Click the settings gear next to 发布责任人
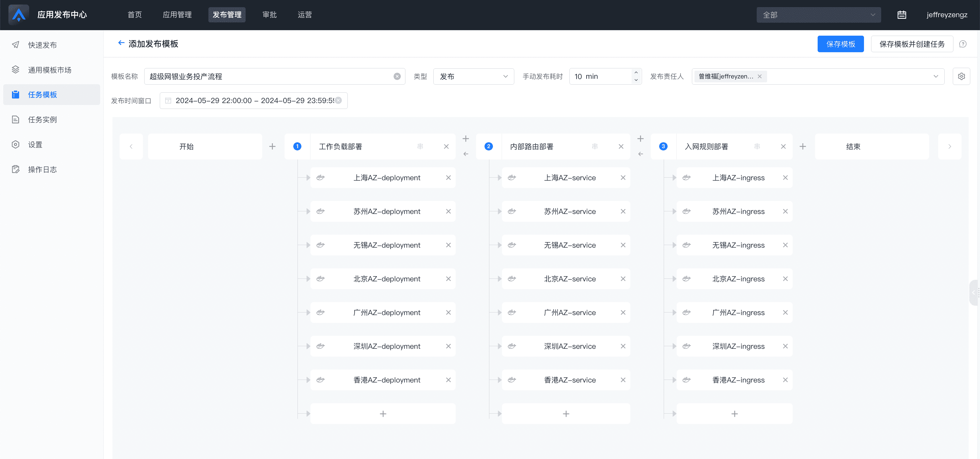Viewport: 980px width, 459px height. click(961, 76)
